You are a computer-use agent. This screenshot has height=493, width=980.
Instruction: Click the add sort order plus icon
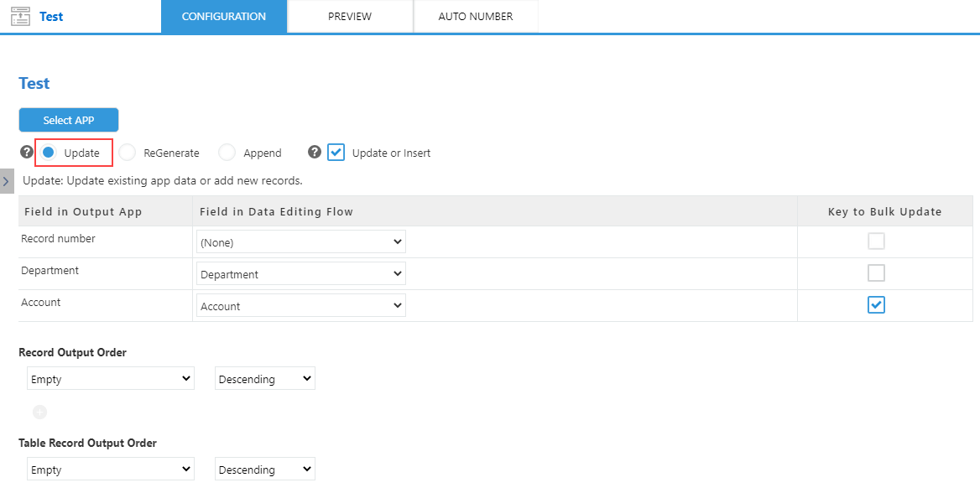pos(39,413)
